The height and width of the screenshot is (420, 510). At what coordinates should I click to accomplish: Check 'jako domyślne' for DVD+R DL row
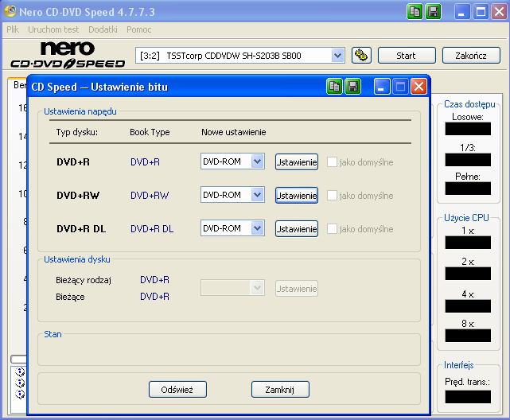tap(332, 229)
